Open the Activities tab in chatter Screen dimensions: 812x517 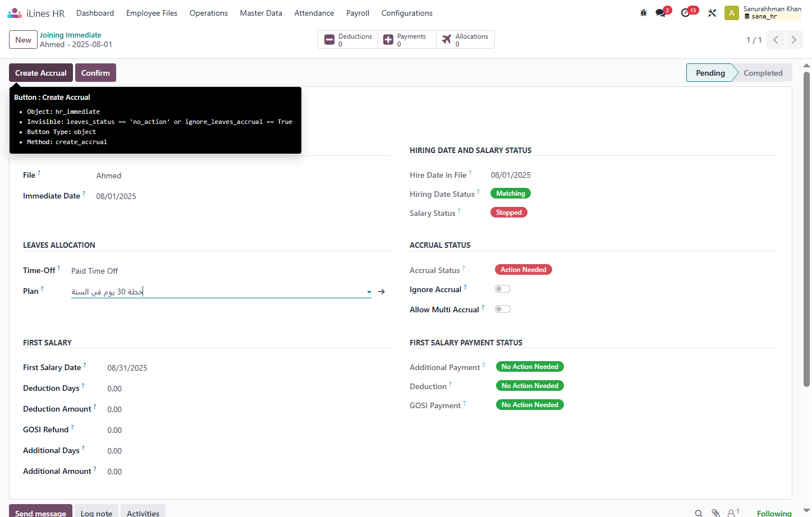tap(143, 511)
